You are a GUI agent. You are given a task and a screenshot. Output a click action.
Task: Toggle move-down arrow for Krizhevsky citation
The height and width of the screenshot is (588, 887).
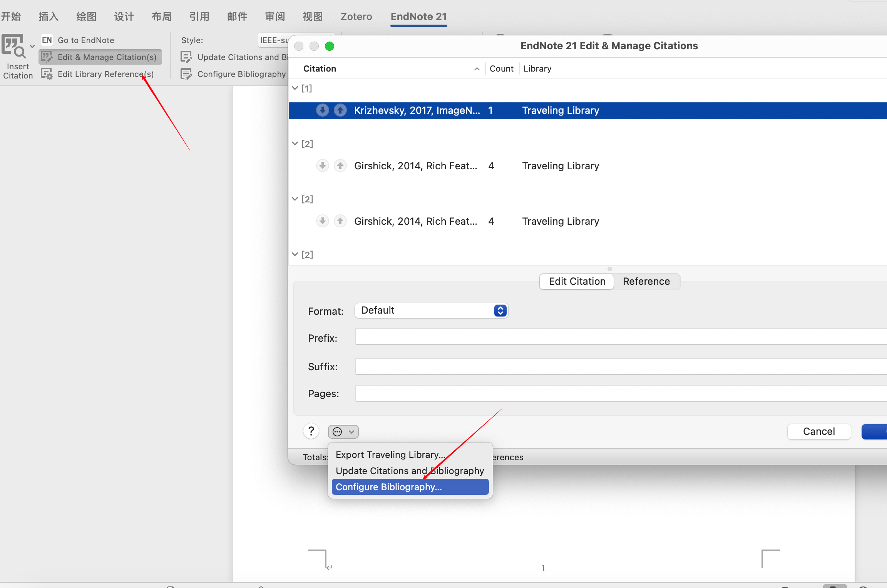click(322, 110)
